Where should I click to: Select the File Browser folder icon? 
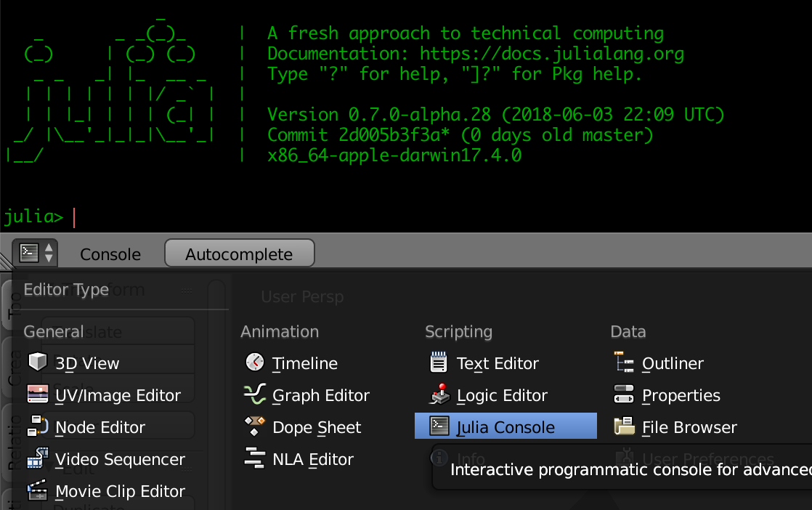(624, 426)
